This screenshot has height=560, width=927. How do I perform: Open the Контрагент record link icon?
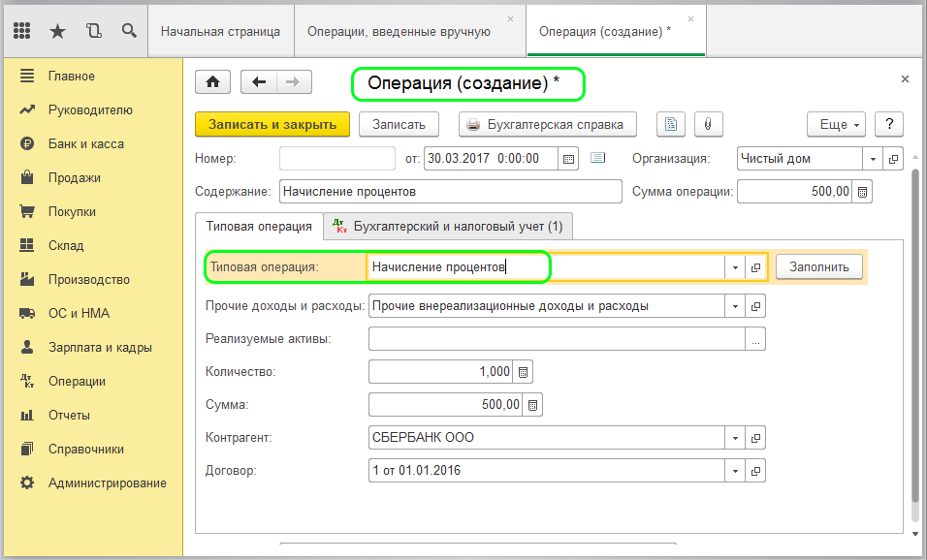[755, 438]
